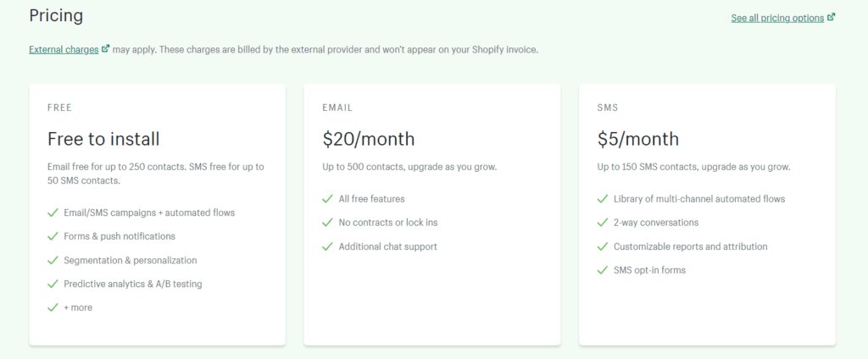This screenshot has width=868, height=359.
Task: Open the External charges link
Action: pyautogui.click(x=64, y=49)
